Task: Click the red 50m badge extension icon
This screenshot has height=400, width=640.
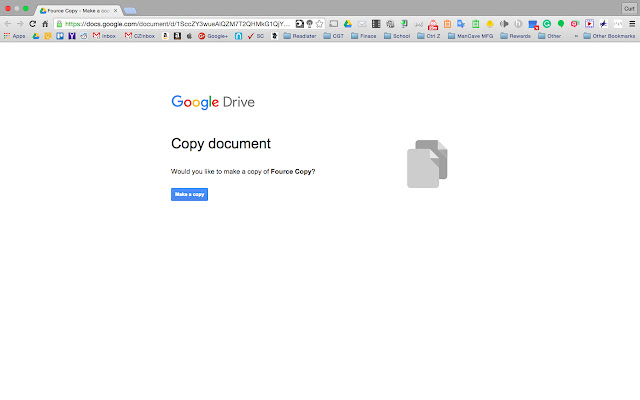Action: point(433,25)
